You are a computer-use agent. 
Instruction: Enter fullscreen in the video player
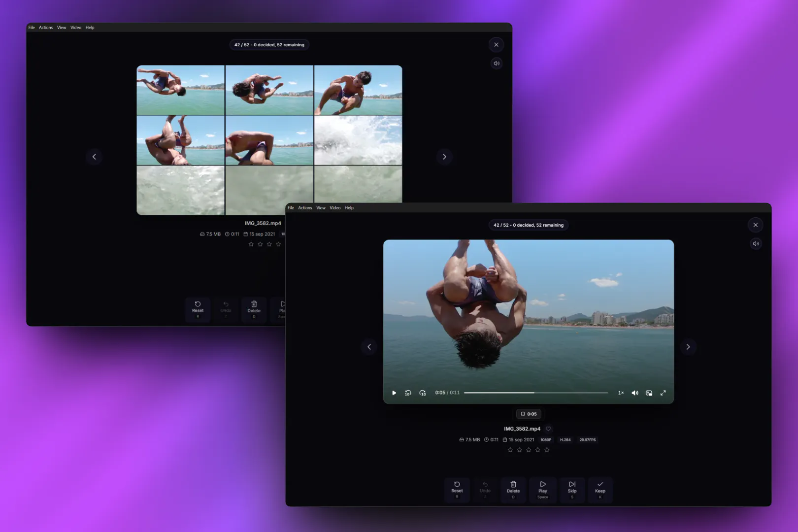click(x=663, y=393)
